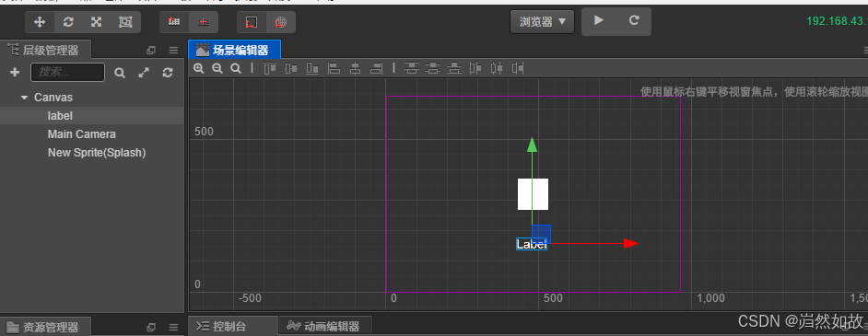The width and height of the screenshot is (868, 336).
Task: Click the hierarchy search type magnifier icon
Action: coord(119,73)
